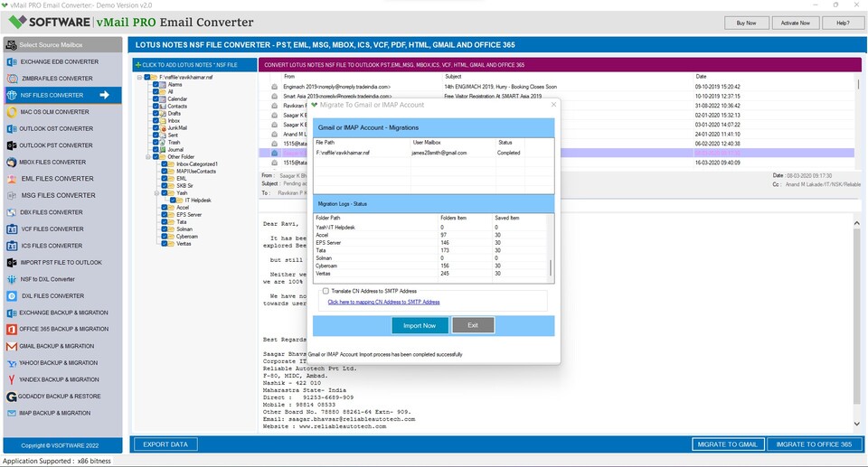Click the IMAP Backup & Migration icon
This screenshot has width=868, height=467.
[12, 414]
